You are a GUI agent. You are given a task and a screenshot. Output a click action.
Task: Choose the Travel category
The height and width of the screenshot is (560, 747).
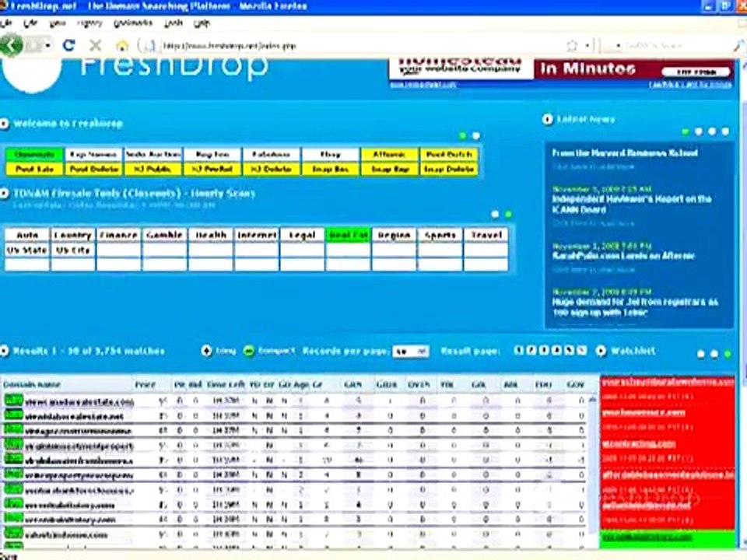click(x=486, y=235)
